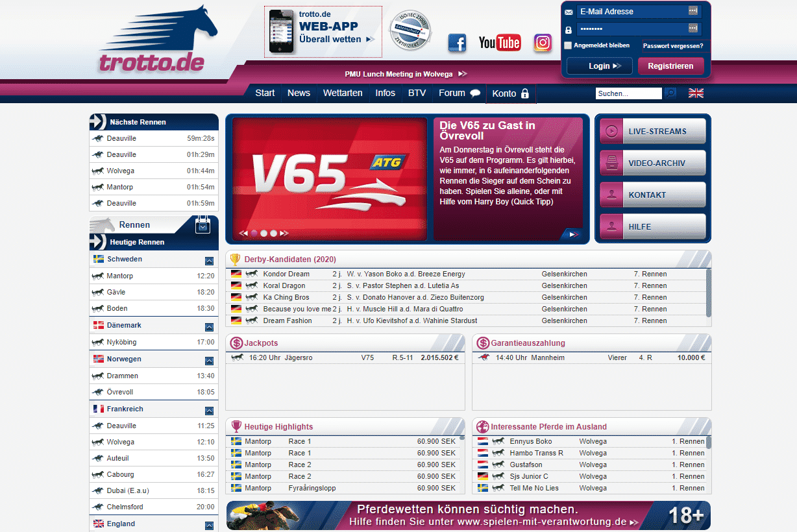The width and height of the screenshot is (797, 532).
Task: Open the Infos menu item
Action: pyautogui.click(x=385, y=93)
